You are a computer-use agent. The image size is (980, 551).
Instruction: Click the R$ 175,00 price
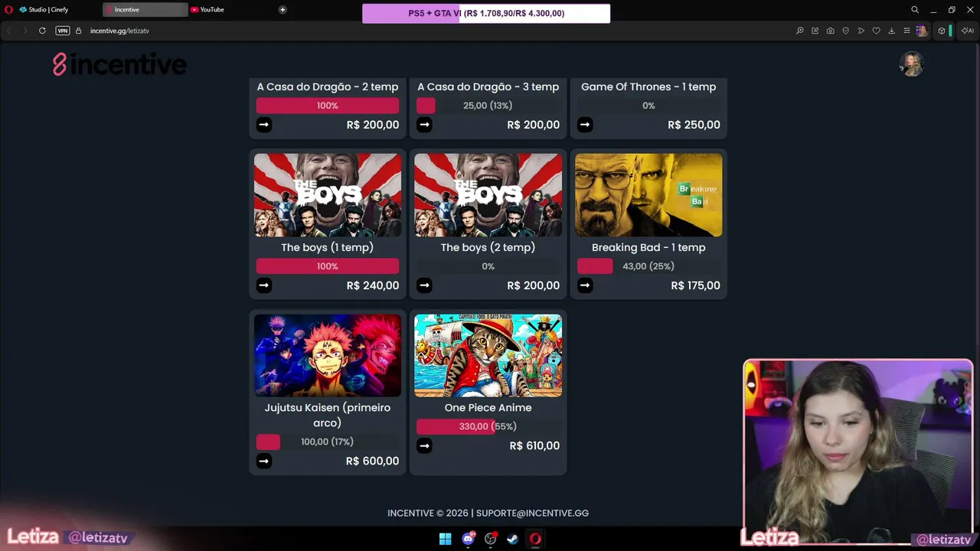(x=695, y=285)
